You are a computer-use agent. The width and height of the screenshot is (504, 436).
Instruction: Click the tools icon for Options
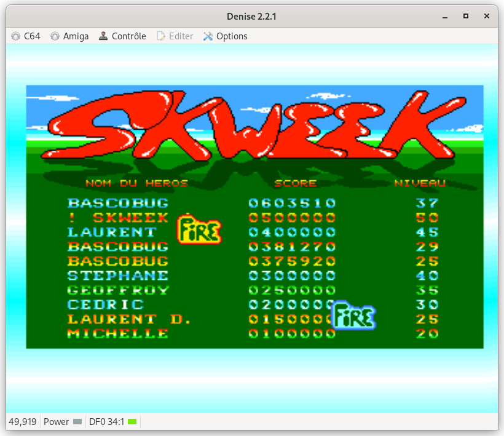click(x=208, y=36)
